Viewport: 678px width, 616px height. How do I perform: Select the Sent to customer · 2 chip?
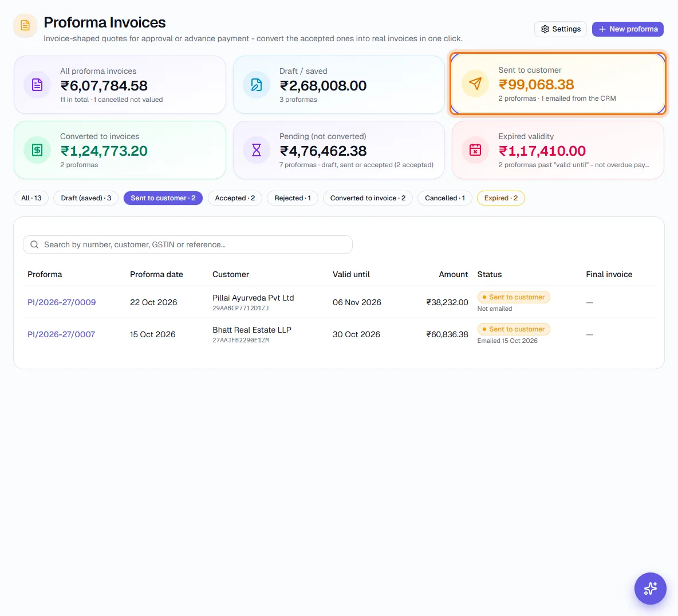(x=163, y=198)
